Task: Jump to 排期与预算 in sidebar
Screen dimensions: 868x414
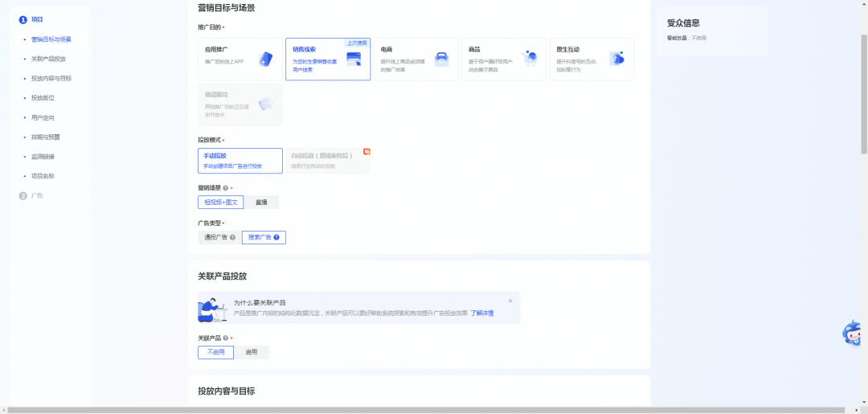Action: [x=45, y=137]
